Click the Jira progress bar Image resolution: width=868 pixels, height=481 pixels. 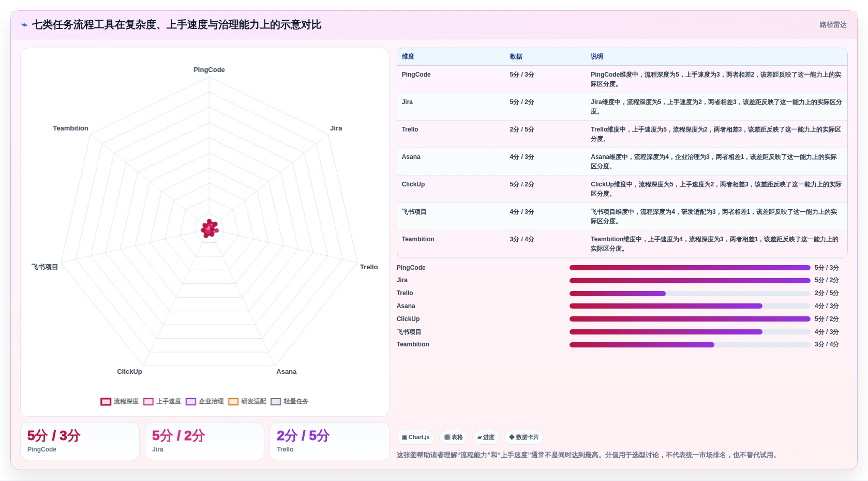click(x=690, y=281)
